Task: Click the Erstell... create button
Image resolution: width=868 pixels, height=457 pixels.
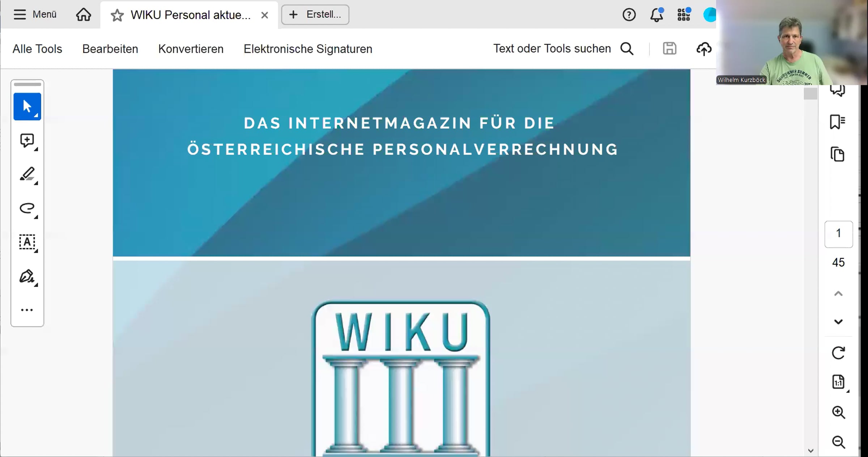Action: [315, 14]
